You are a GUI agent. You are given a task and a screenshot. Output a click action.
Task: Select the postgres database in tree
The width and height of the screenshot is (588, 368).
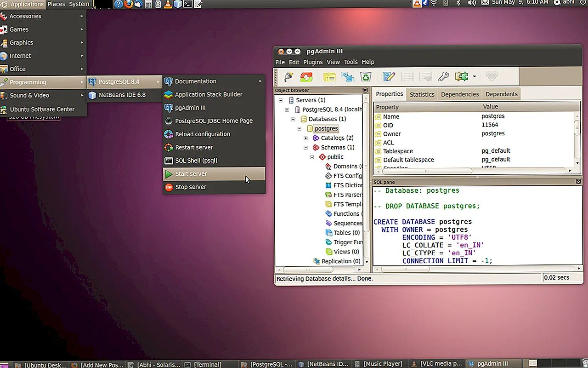326,128
